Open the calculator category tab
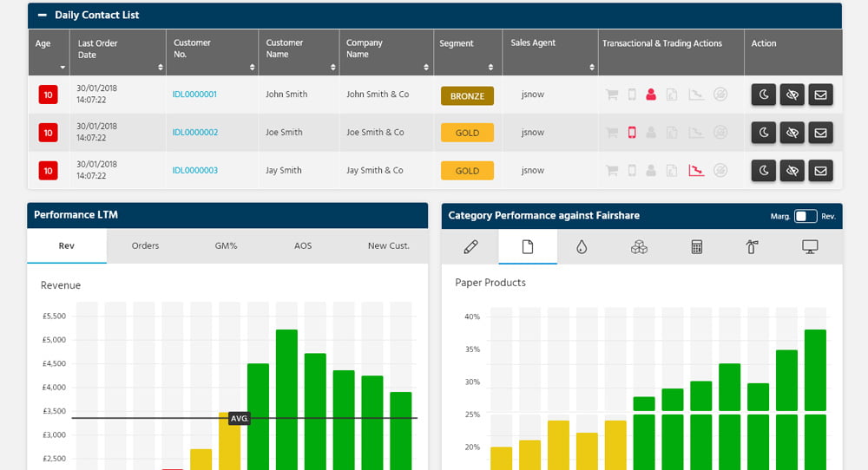 tap(696, 247)
